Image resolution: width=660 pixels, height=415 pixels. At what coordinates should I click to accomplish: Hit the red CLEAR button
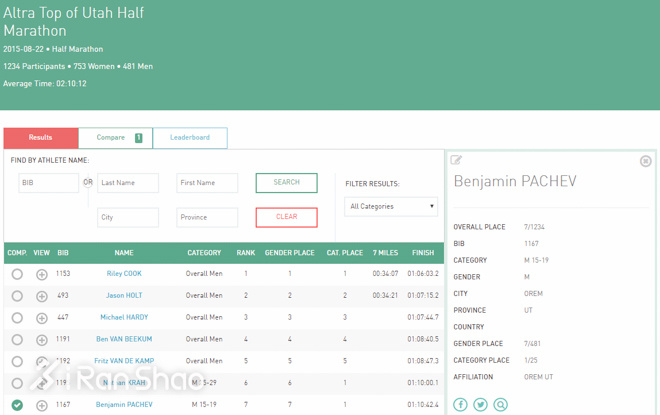pos(286,217)
